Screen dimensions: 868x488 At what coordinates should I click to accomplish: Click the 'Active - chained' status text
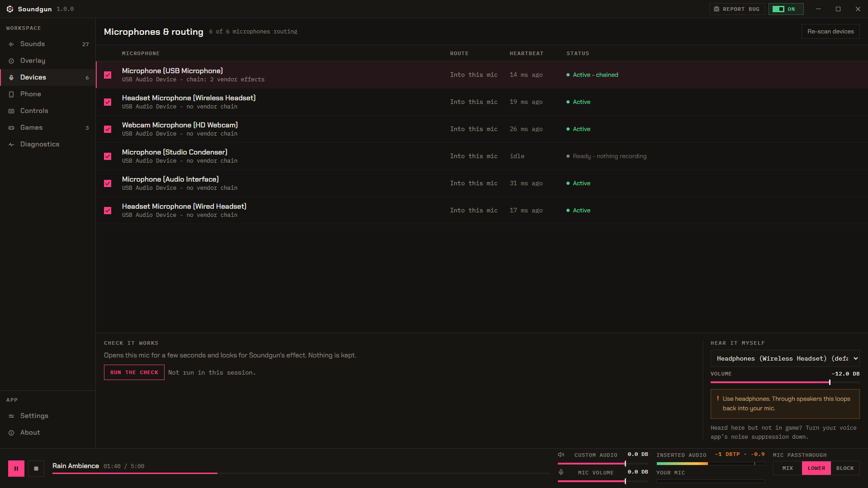pyautogui.click(x=595, y=75)
